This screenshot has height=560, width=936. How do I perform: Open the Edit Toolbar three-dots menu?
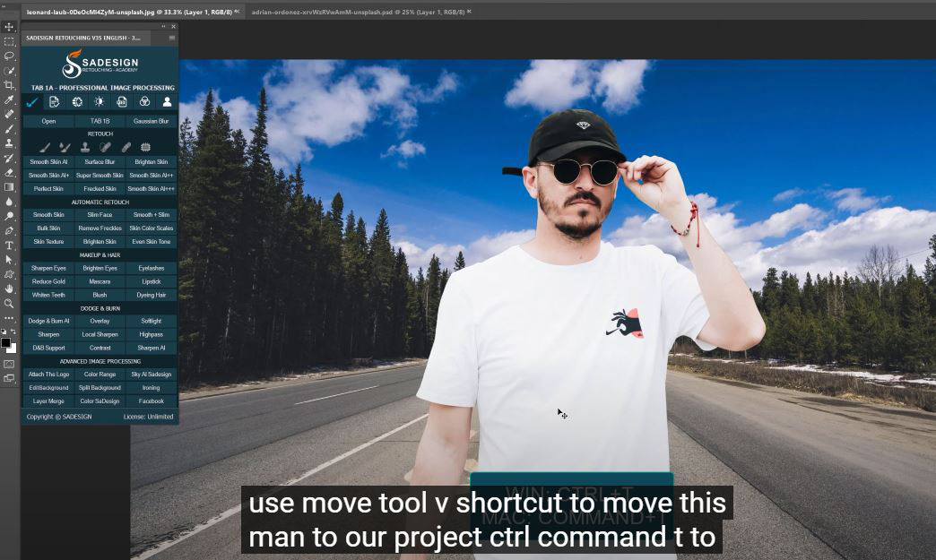pyautogui.click(x=9, y=318)
